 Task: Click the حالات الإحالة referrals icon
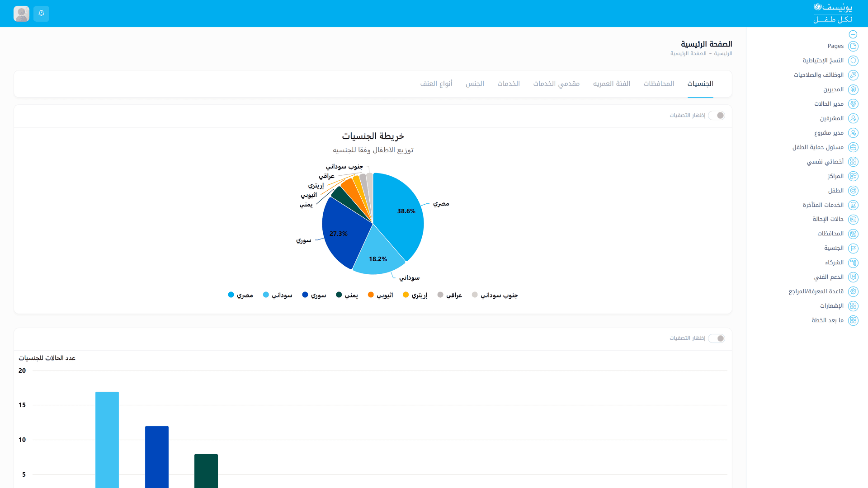pyautogui.click(x=853, y=219)
